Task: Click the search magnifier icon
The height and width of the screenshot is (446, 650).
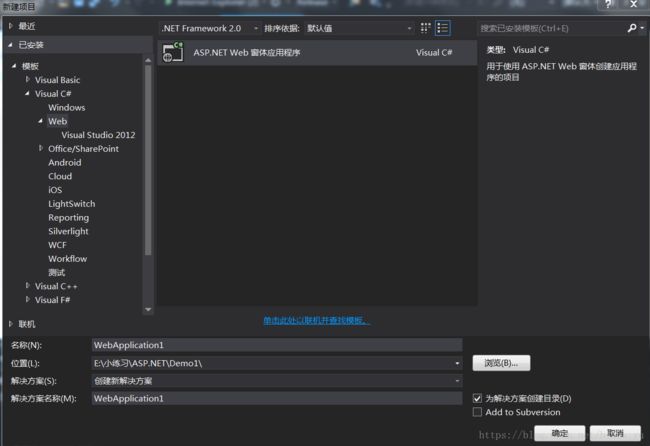Action: [632, 28]
